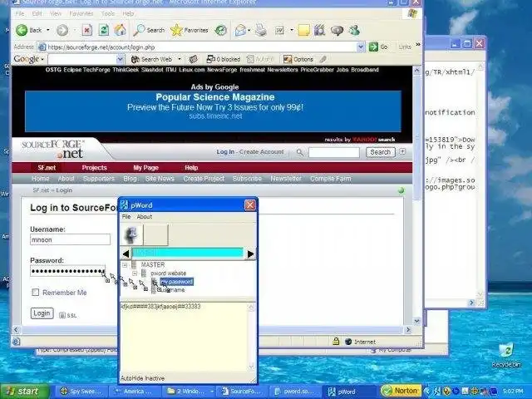This screenshot has width=532, height=399.
Task: Click the Norton tray button
Action: coord(401,391)
